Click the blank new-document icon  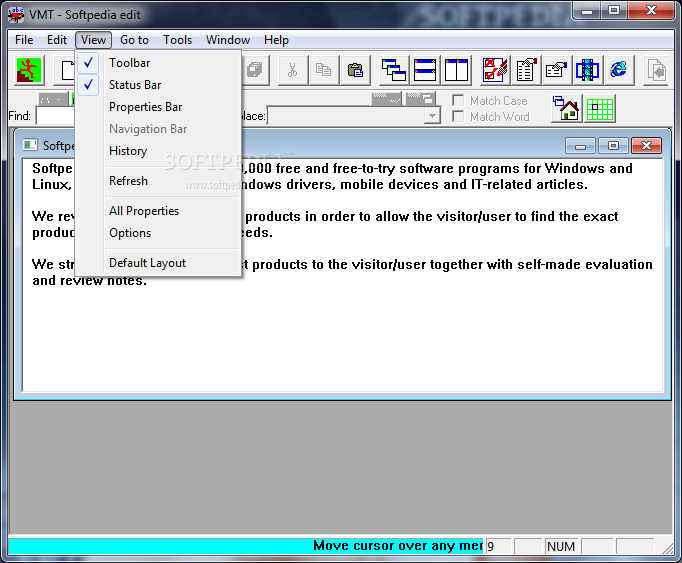tap(64, 70)
